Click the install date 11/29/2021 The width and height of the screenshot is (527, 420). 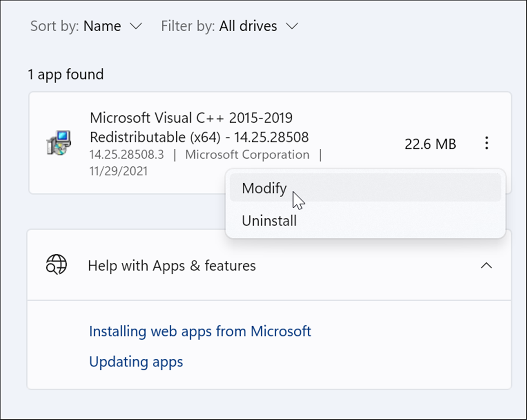pos(118,171)
